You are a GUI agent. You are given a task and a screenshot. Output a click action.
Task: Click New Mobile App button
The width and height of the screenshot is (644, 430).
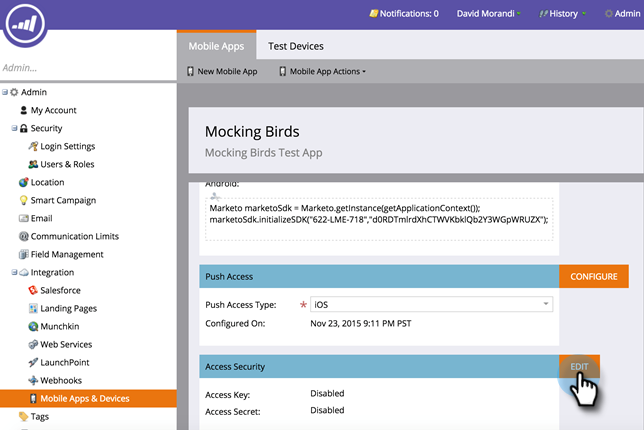[222, 72]
